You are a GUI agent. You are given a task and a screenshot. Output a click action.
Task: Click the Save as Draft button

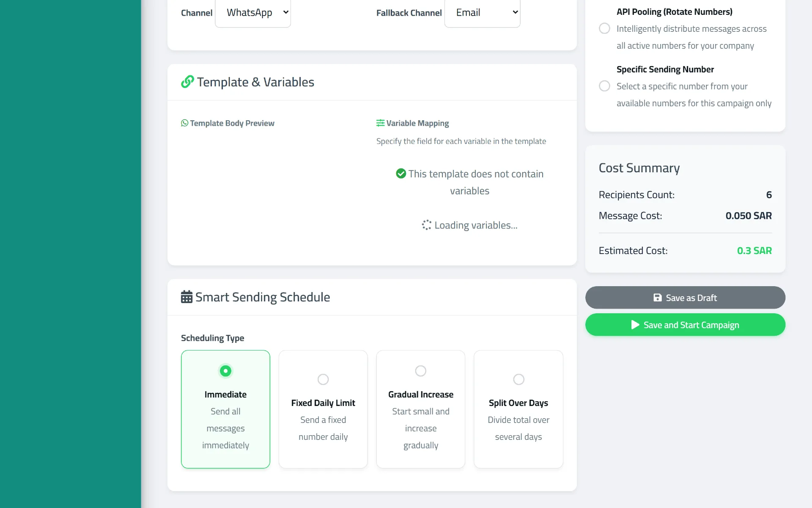(x=685, y=298)
